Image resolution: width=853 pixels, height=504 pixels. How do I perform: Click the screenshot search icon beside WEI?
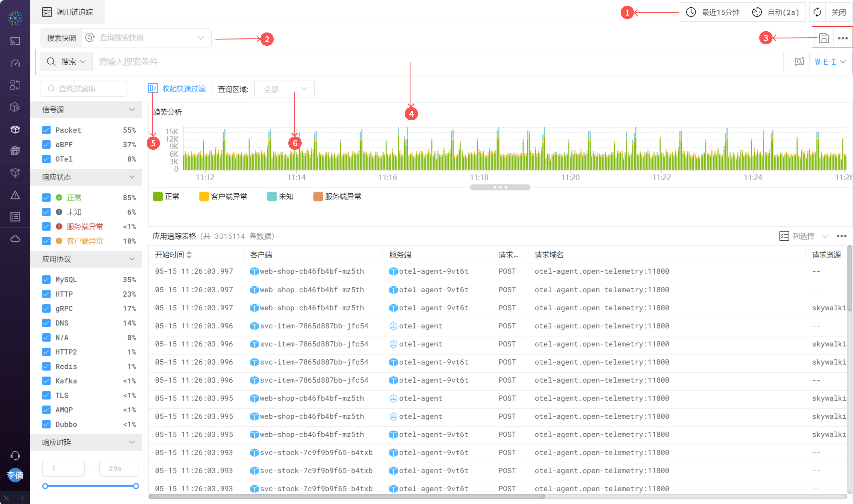(x=799, y=62)
